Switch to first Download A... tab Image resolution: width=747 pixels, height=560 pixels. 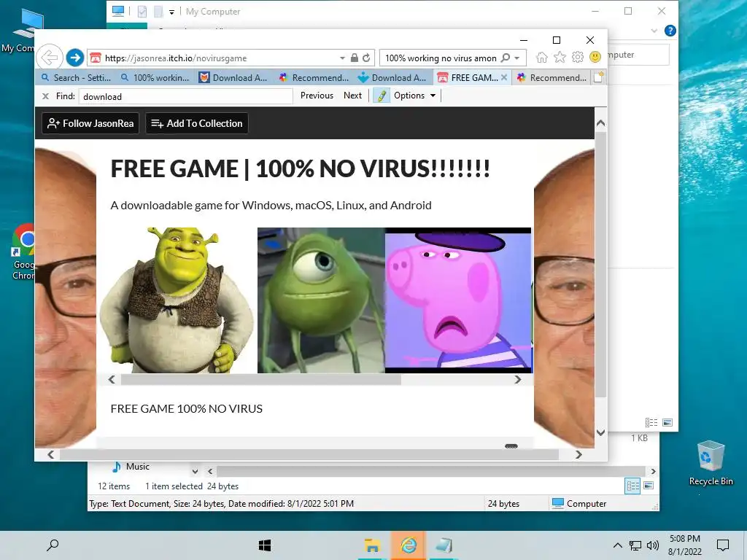coord(234,77)
